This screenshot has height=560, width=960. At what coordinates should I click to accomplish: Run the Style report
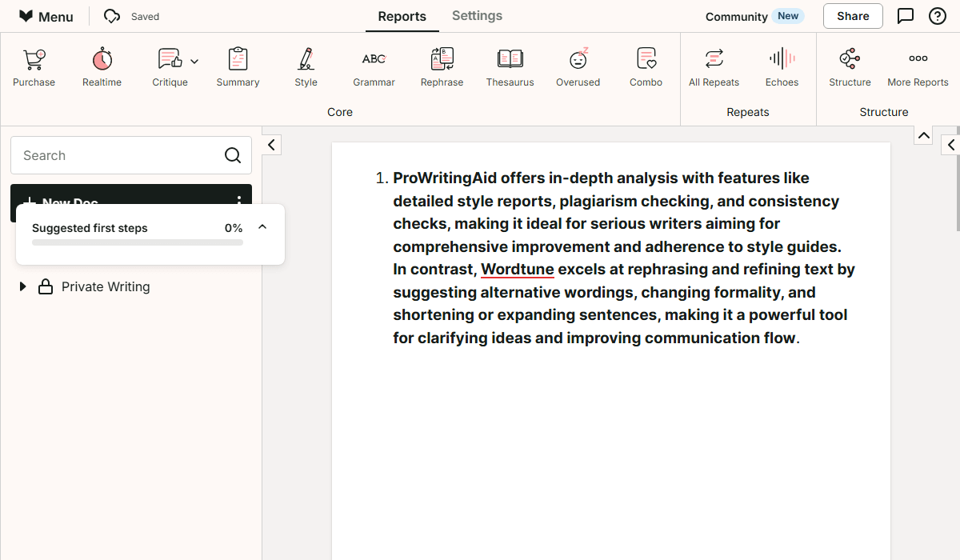point(306,67)
